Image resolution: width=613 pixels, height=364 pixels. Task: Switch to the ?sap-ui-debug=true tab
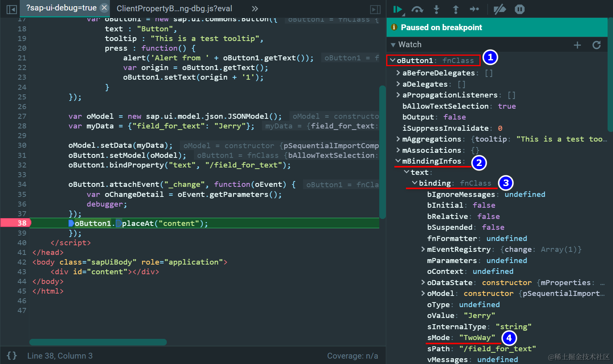pos(61,8)
